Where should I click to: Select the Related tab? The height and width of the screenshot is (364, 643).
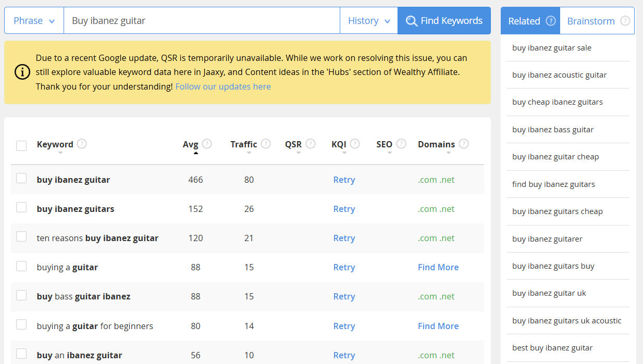(526, 20)
